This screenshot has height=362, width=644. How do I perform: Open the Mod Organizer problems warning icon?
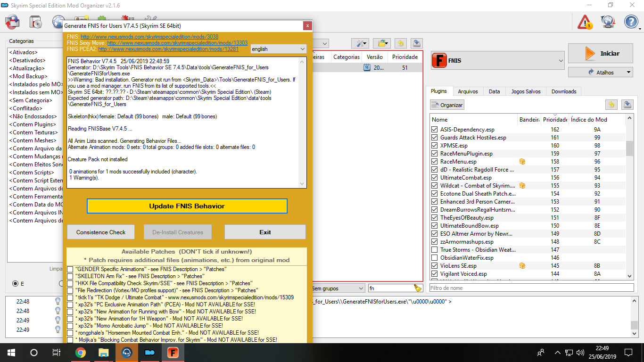585,22
